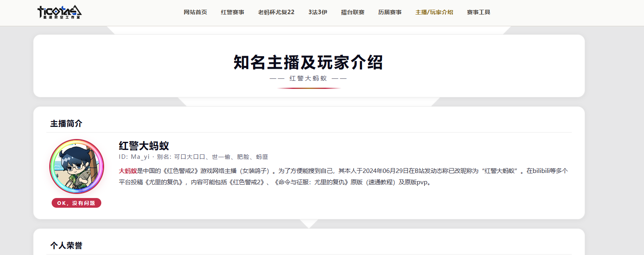The image size is (644, 255).
Task: Open 擂台联赛 in the top menu
Action: 353,12
